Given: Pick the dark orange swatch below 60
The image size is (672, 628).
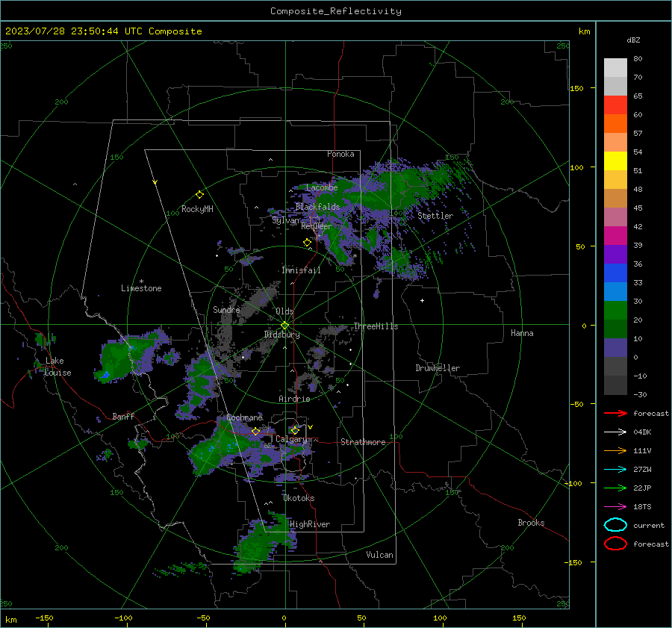Looking at the screenshot, I should [615, 123].
